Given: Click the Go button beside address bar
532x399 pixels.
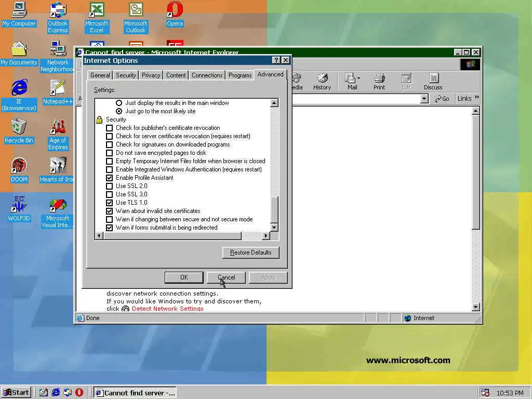Looking at the screenshot, I should point(442,99).
